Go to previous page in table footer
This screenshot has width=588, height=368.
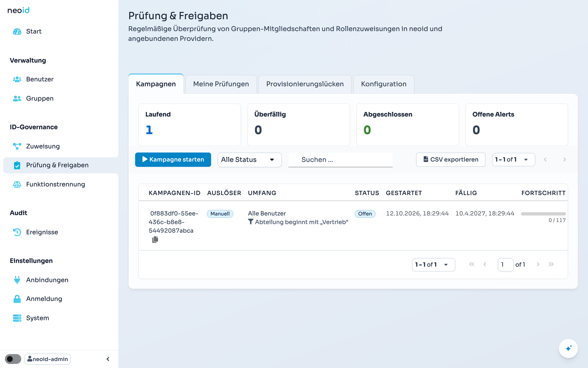(485, 264)
